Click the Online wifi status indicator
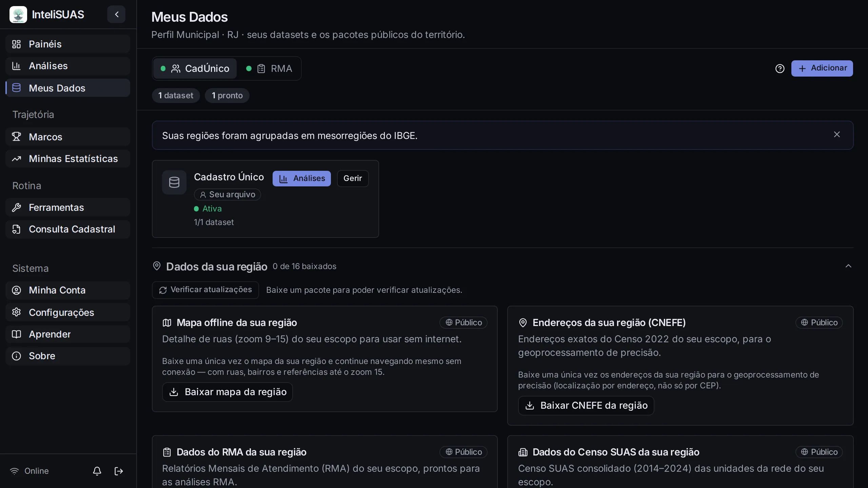Viewport: 868px width, 488px height. pyautogui.click(x=29, y=471)
